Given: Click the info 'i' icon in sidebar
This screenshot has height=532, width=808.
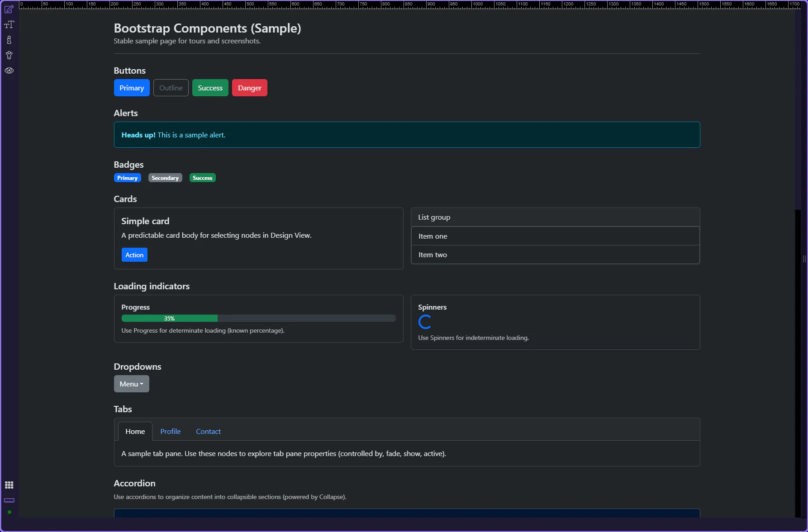Looking at the screenshot, I should pos(9,40).
